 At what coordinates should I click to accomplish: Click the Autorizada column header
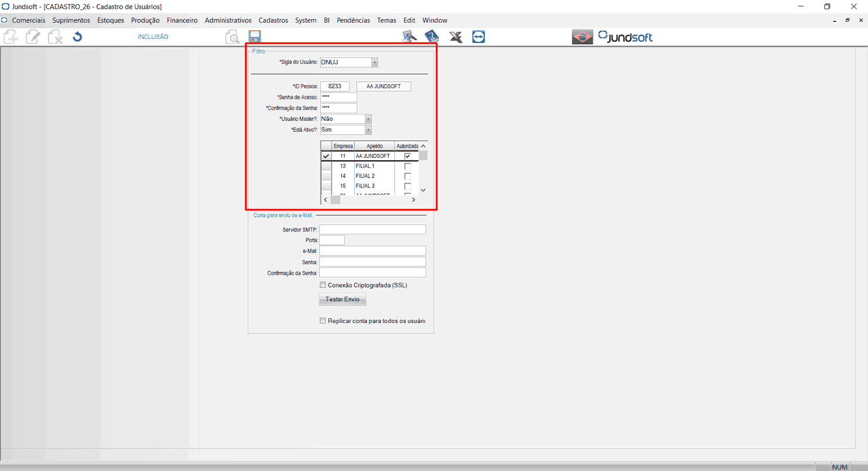click(x=407, y=146)
